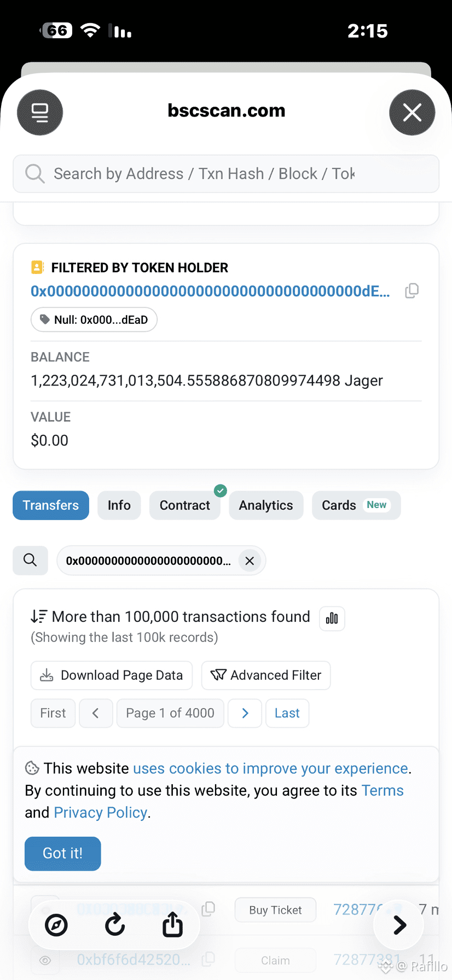The height and width of the screenshot is (980, 452).
Task: Select the Analytics tab
Action: click(266, 505)
